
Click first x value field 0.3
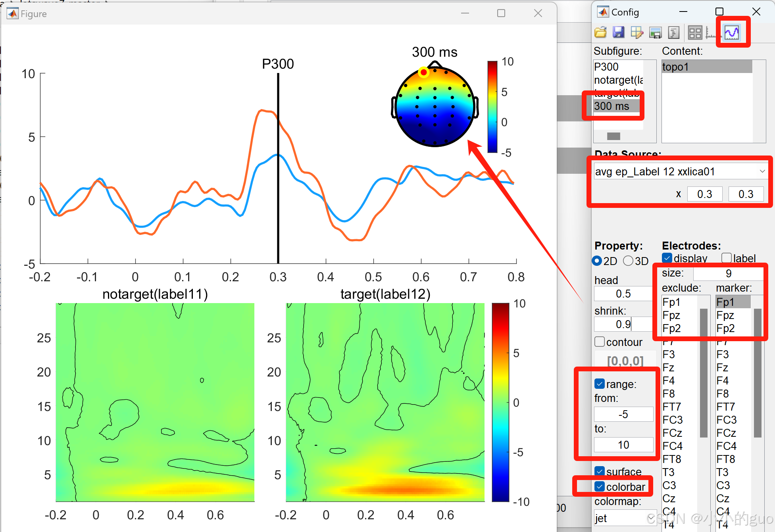[x=705, y=194]
